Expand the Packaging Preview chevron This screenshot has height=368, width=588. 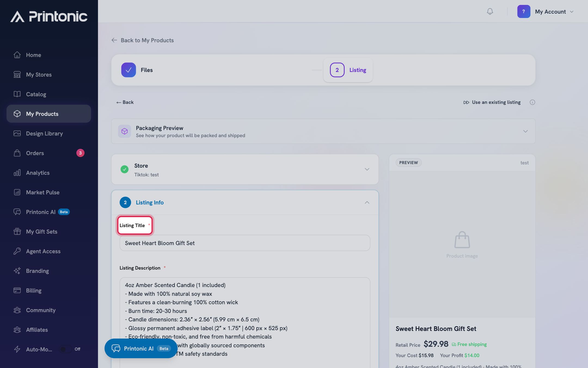pyautogui.click(x=525, y=131)
